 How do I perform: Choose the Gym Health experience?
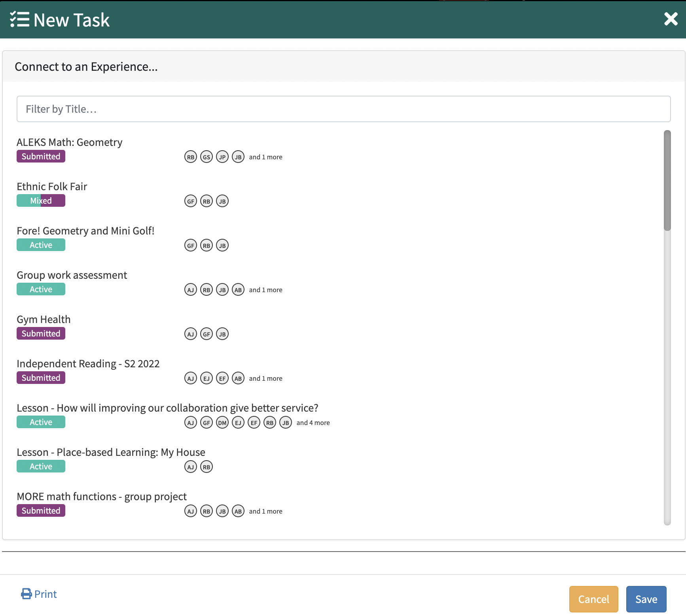(44, 319)
